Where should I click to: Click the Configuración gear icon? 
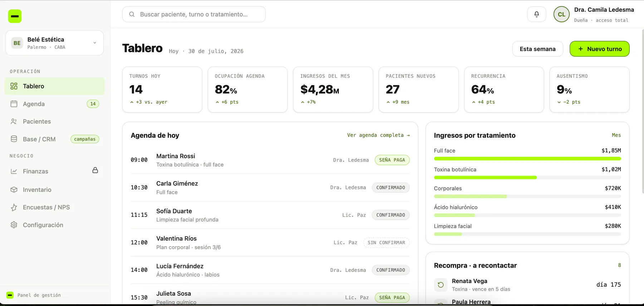[14, 225]
